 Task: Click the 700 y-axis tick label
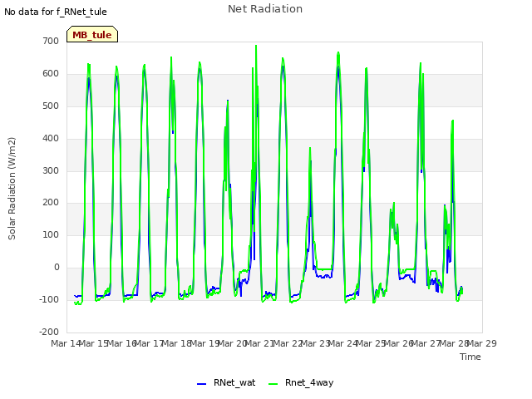(51, 42)
